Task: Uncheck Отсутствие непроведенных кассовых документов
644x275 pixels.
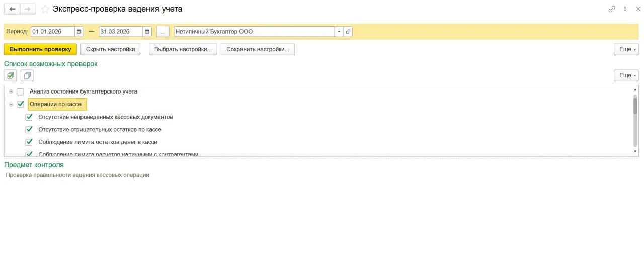Action: [x=29, y=117]
